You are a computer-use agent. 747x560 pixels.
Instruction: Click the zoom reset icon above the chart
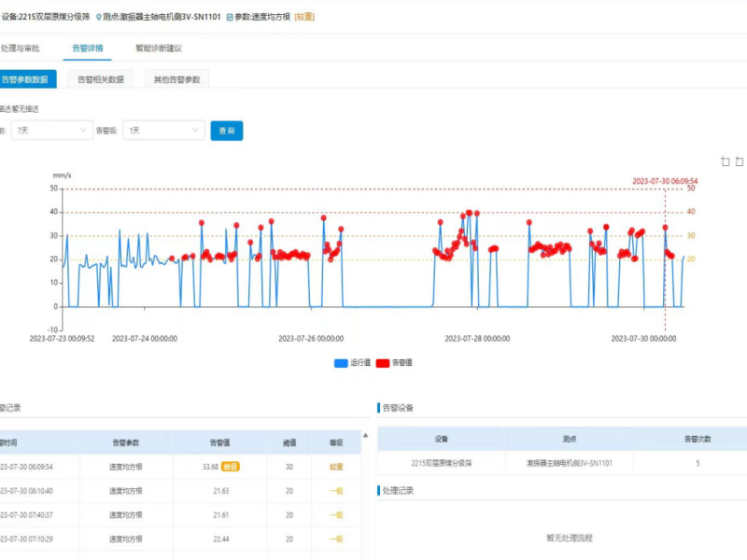click(740, 161)
